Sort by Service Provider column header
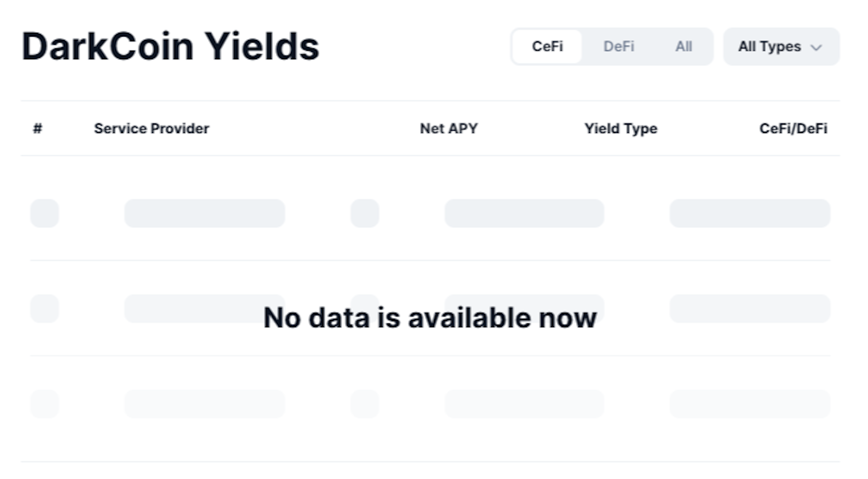The image size is (868, 479). pos(151,128)
